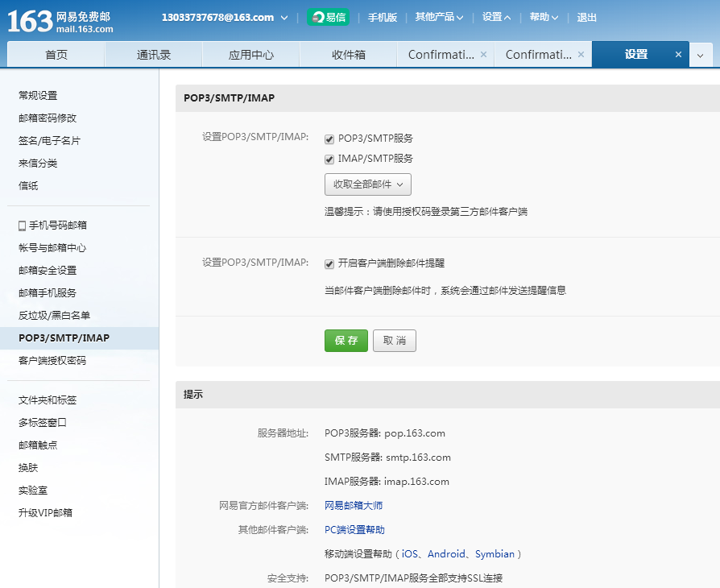Switch to the 收件箱 tab

pos(348,54)
